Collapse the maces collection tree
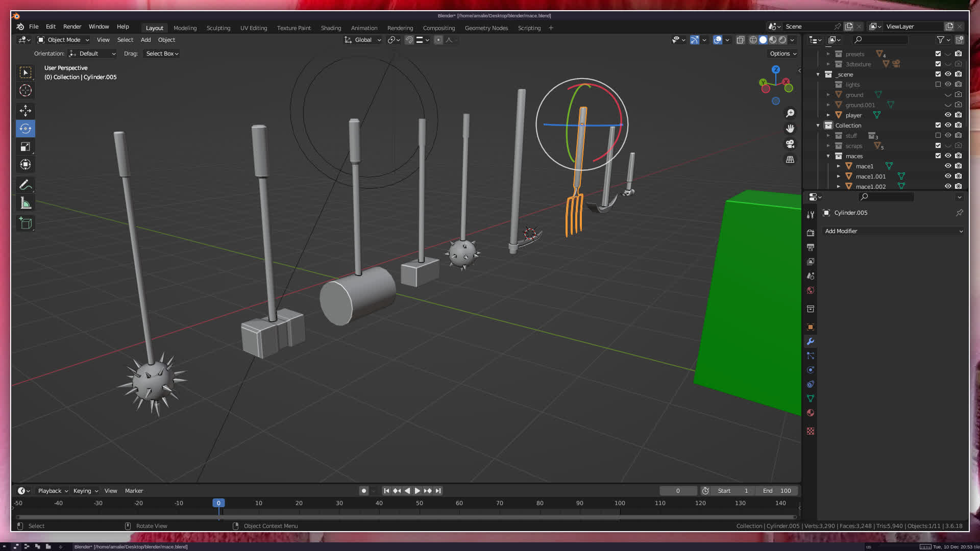The height and width of the screenshot is (551, 980). click(828, 156)
